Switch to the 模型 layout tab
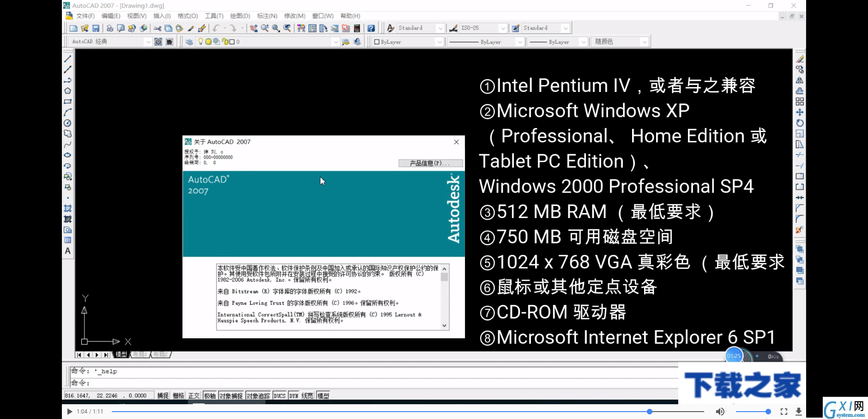Screen dimensions: 868x419 pos(121,355)
